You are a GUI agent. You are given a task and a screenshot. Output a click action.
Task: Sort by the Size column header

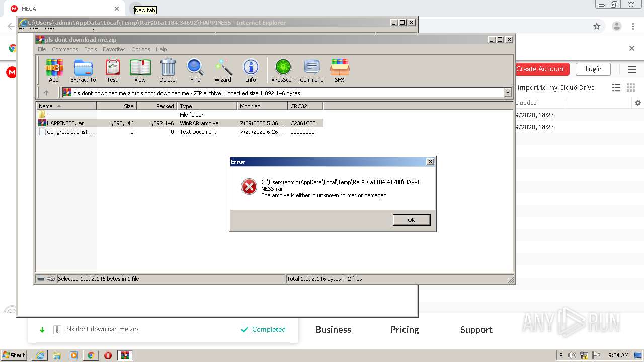coord(116,106)
